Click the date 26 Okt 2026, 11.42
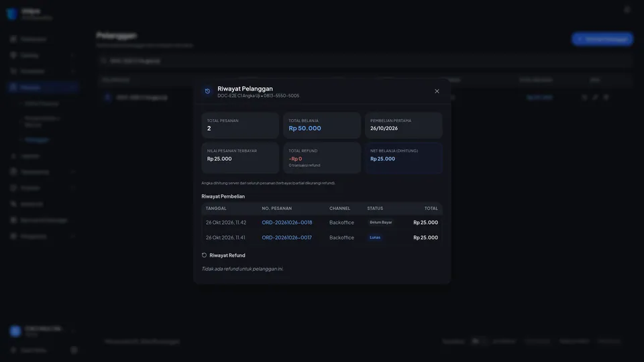 226,223
